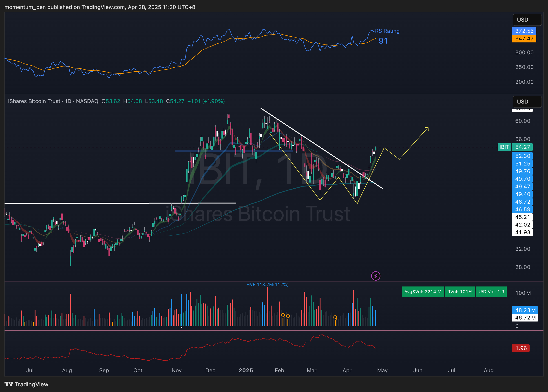Click the 2025 year marker on the time axis
Screen dimensions: 548x392
(245, 370)
